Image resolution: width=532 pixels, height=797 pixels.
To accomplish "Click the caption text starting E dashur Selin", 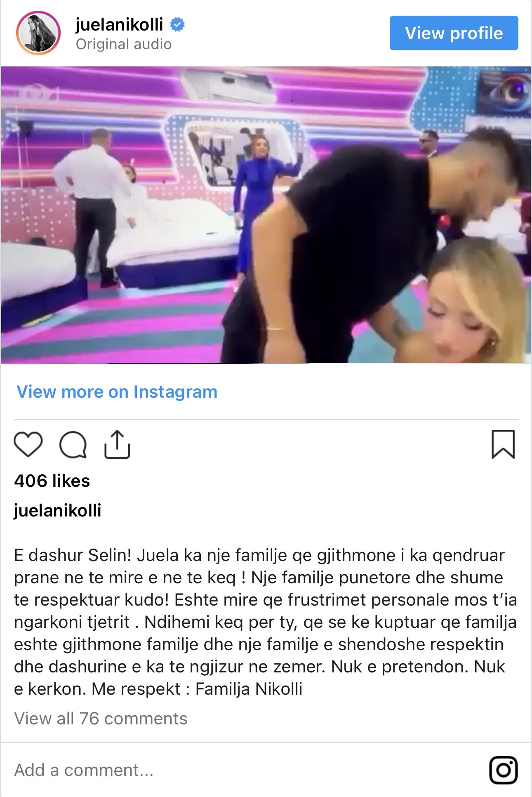I will coord(265,622).
